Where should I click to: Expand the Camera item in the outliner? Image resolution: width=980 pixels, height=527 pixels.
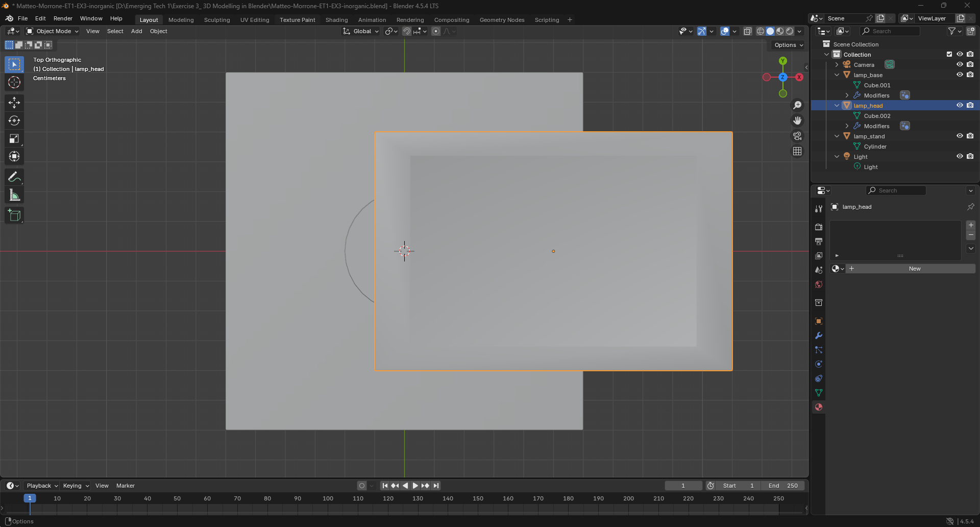coord(837,64)
